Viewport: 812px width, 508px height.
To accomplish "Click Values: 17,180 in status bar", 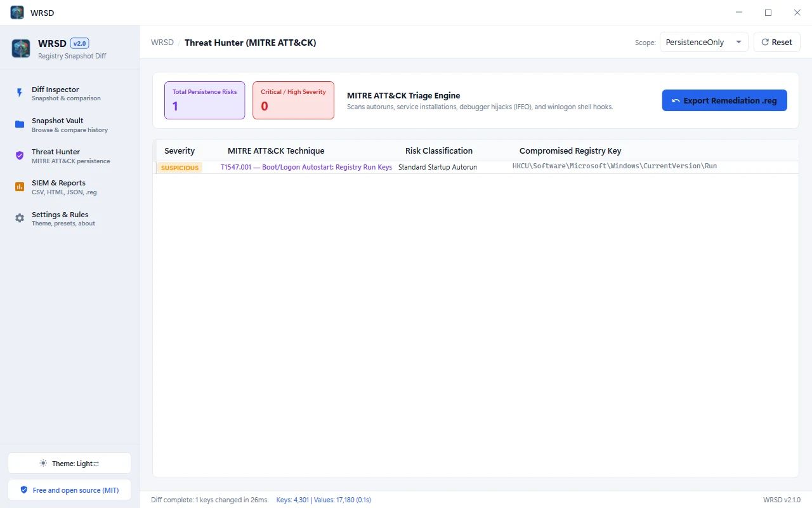I will pos(343,500).
